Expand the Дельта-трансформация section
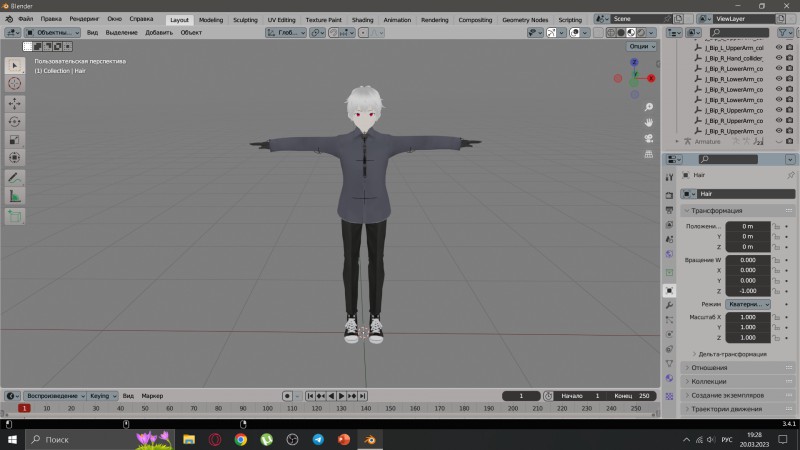The image size is (800, 450). (732, 354)
